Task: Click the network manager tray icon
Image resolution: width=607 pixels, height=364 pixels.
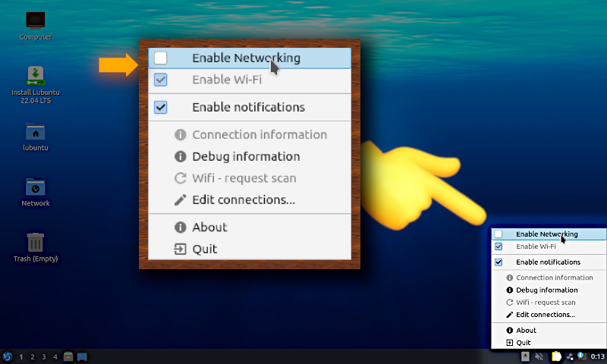Action: pyautogui.click(x=570, y=356)
